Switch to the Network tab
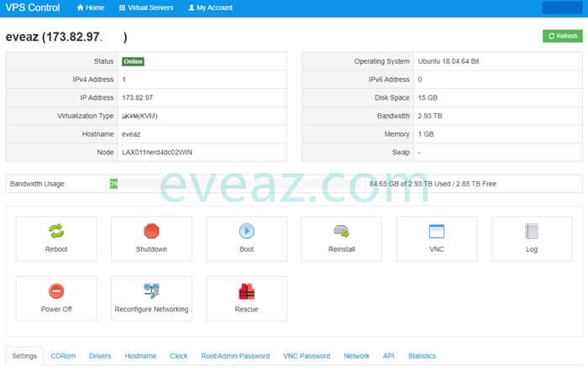Screen dimensions: 588x371 click(357, 356)
